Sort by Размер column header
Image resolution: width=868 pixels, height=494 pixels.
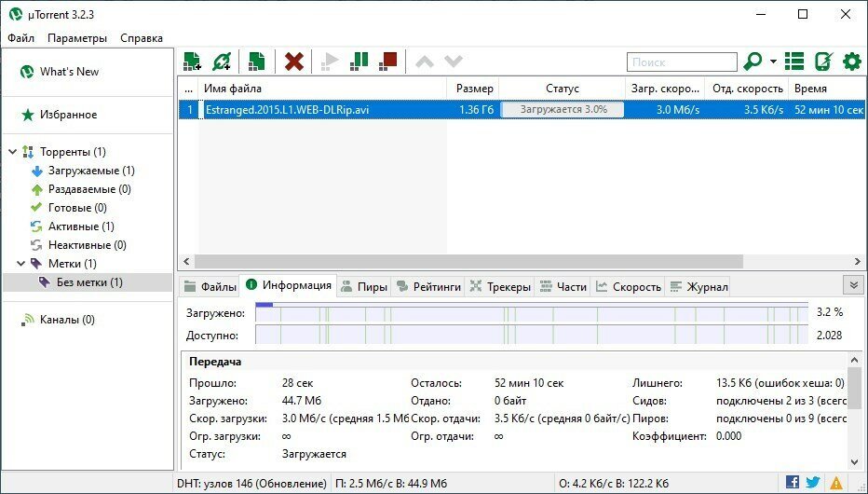[x=473, y=89]
